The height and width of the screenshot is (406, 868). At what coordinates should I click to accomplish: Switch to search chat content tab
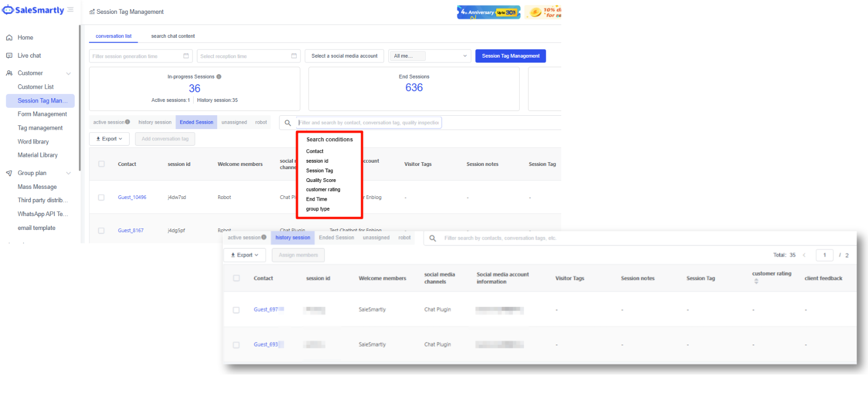click(x=173, y=36)
